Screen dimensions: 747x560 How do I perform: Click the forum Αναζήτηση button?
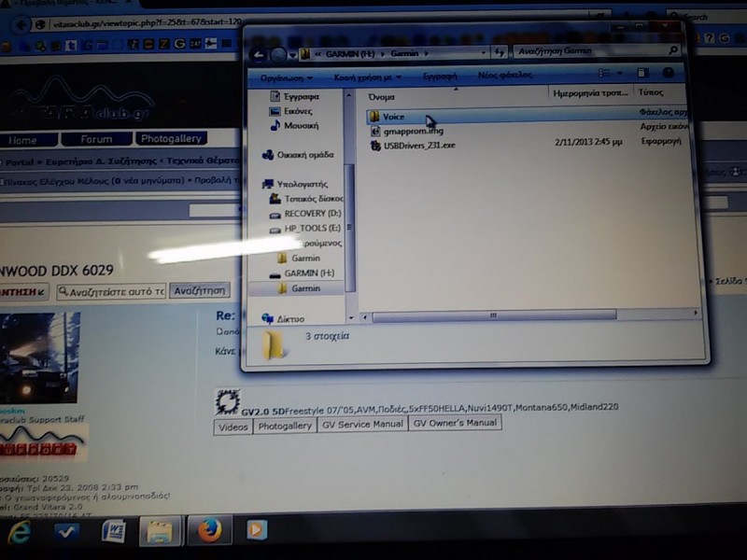(x=200, y=290)
